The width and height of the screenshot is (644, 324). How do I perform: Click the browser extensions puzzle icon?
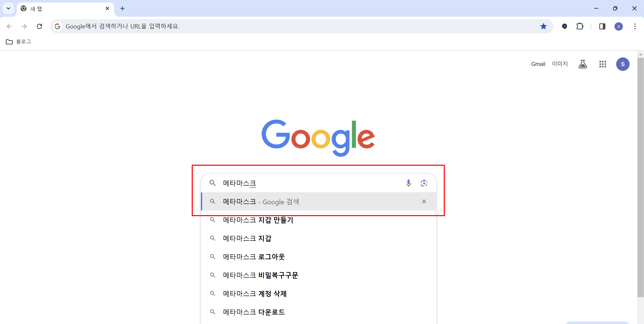click(580, 26)
